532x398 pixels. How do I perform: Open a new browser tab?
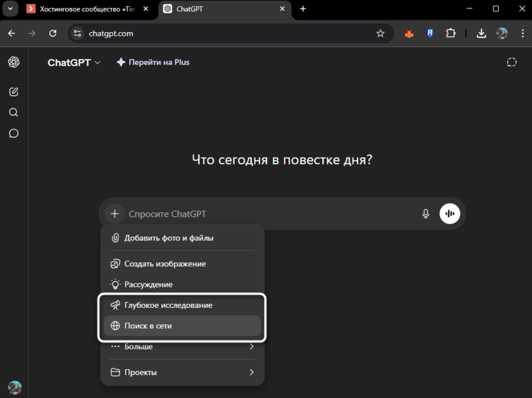click(303, 9)
